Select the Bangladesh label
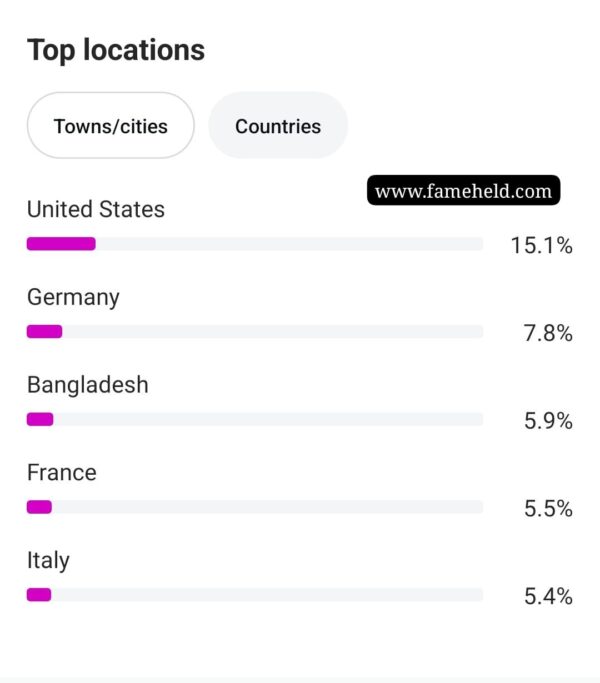Viewport: 600px width, 683px height. [88, 385]
